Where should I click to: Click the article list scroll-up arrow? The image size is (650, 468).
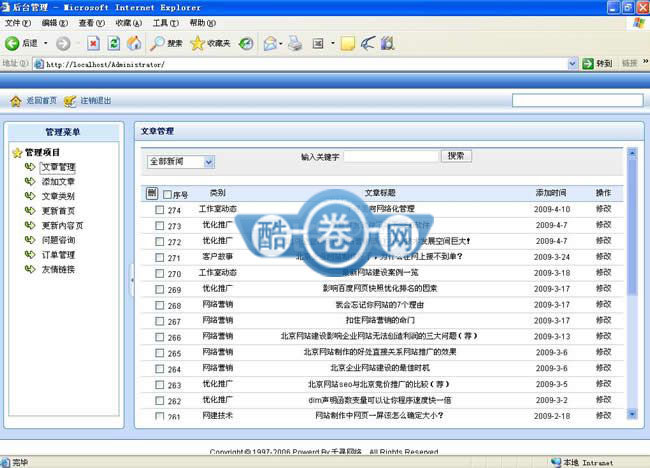632,153
